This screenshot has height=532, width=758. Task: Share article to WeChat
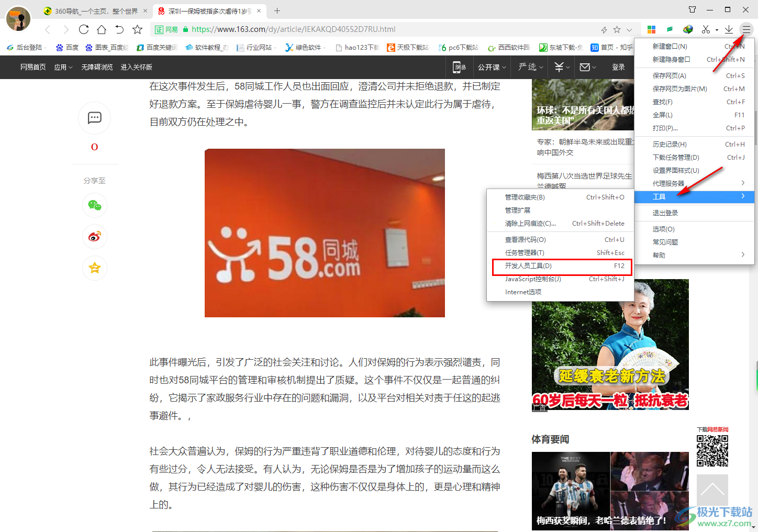pyautogui.click(x=95, y=205)
